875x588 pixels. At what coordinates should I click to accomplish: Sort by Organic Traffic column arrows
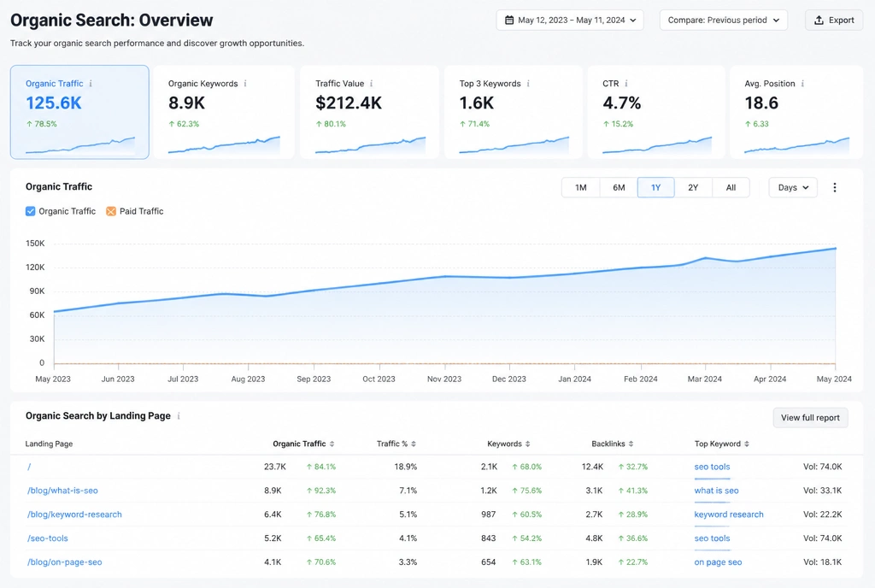(332, 444)
